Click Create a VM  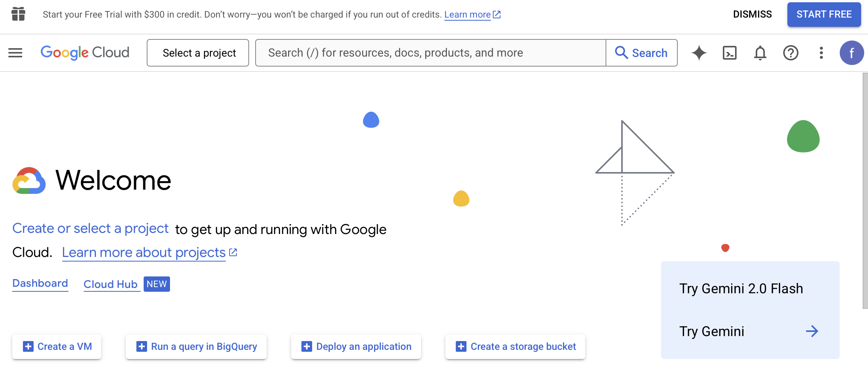click(x=57, y=346)
